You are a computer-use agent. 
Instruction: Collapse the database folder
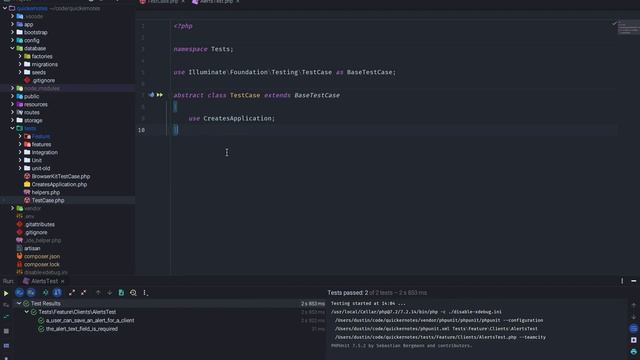click(12, 48)
